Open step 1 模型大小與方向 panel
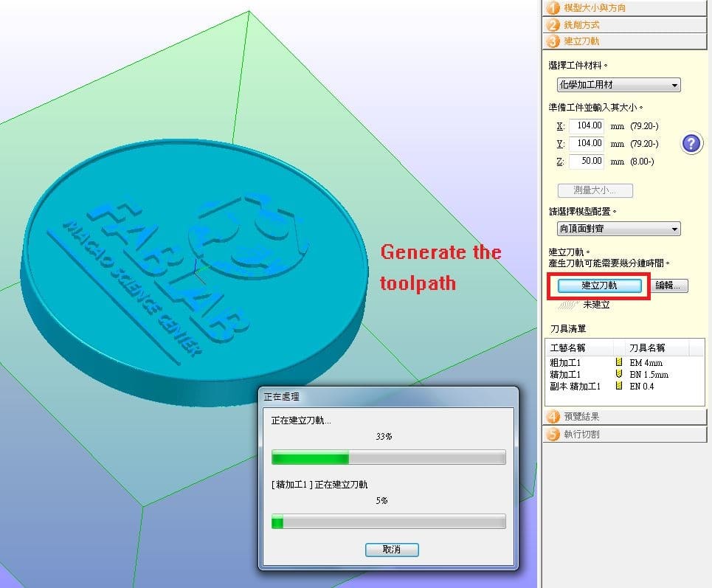 (624, 7)
